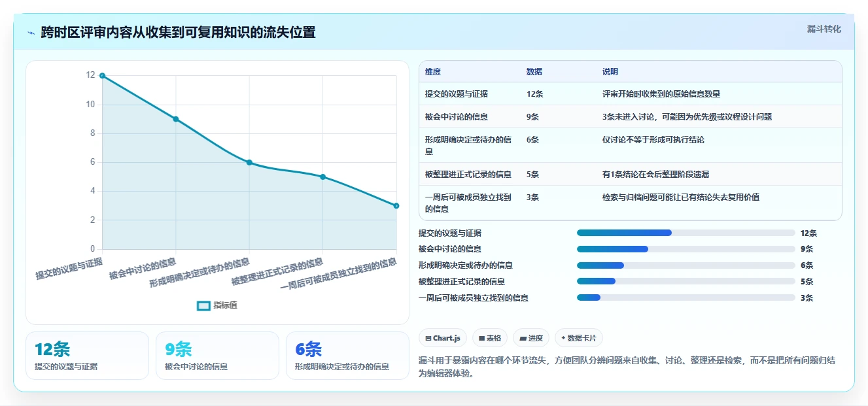Viewport: 868px width, 406px height.
Task: Click the 漏斗转化 badge
Action: 824,29
